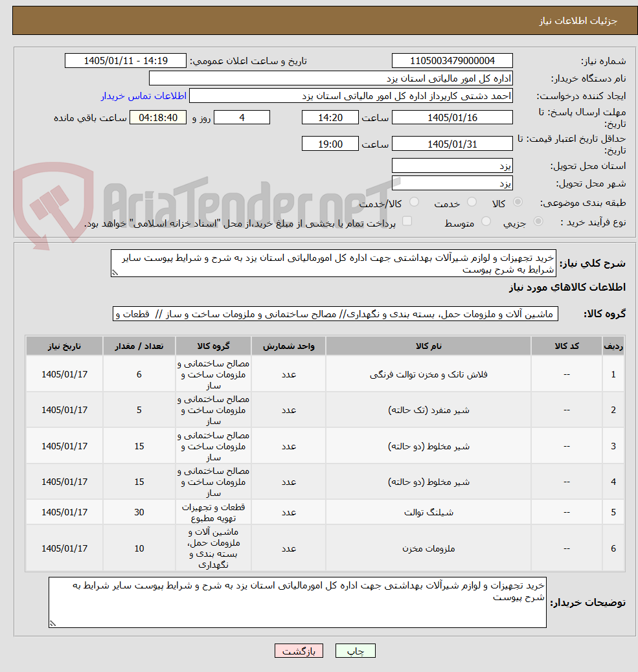
Task: Click the بازگشت back button
Action: click(x=299, y=651)
